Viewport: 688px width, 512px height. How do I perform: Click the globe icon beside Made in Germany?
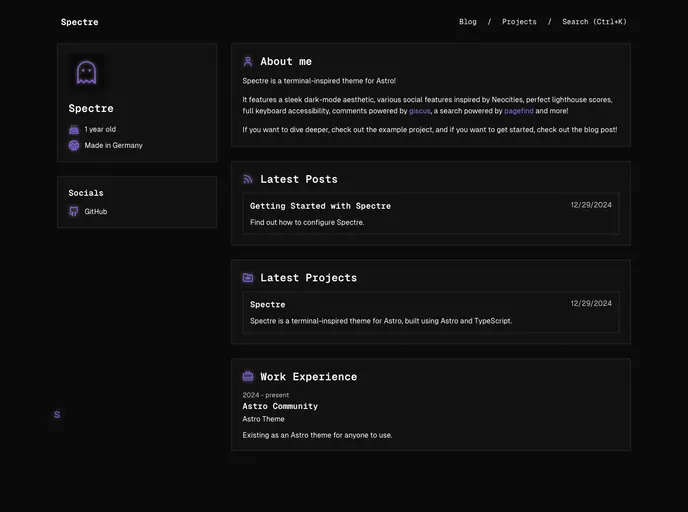coord(74,145)
